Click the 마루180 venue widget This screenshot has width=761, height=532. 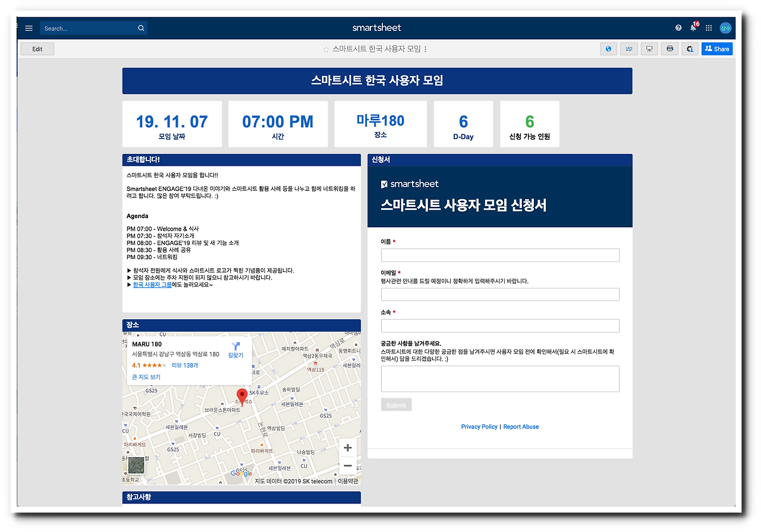380,124
